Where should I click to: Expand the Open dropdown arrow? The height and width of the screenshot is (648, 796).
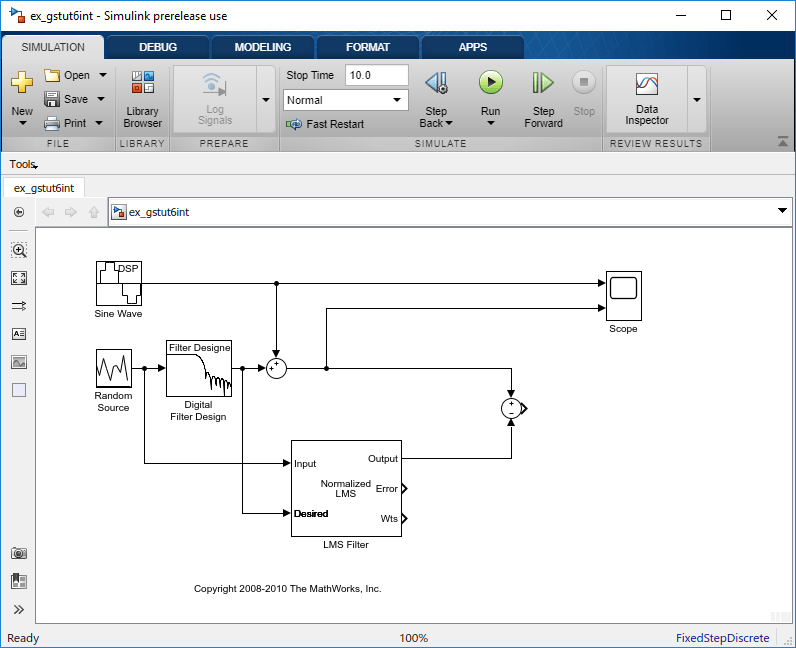103,75
